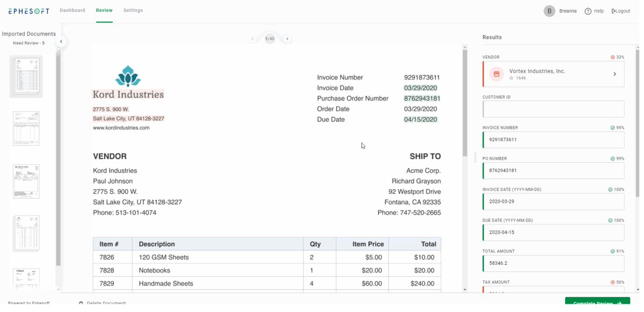The image size is (644, 312).
Task: Click the highlighted due date 04/15/2020
Action: point(421,120)
